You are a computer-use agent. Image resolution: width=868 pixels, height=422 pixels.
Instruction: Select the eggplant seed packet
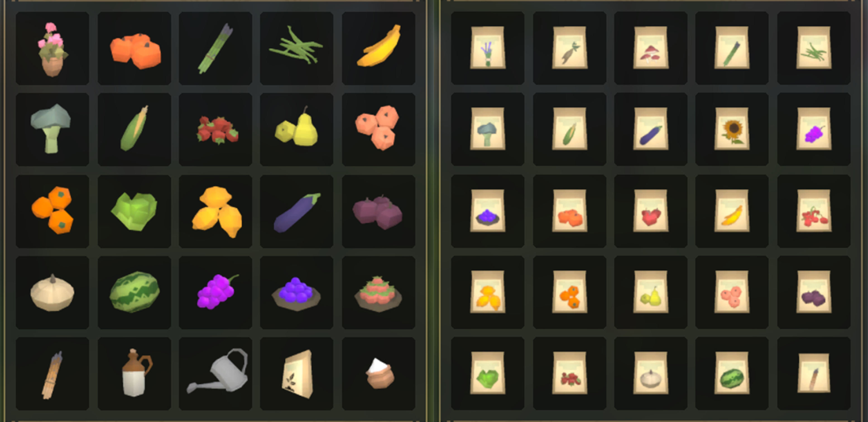651,129
